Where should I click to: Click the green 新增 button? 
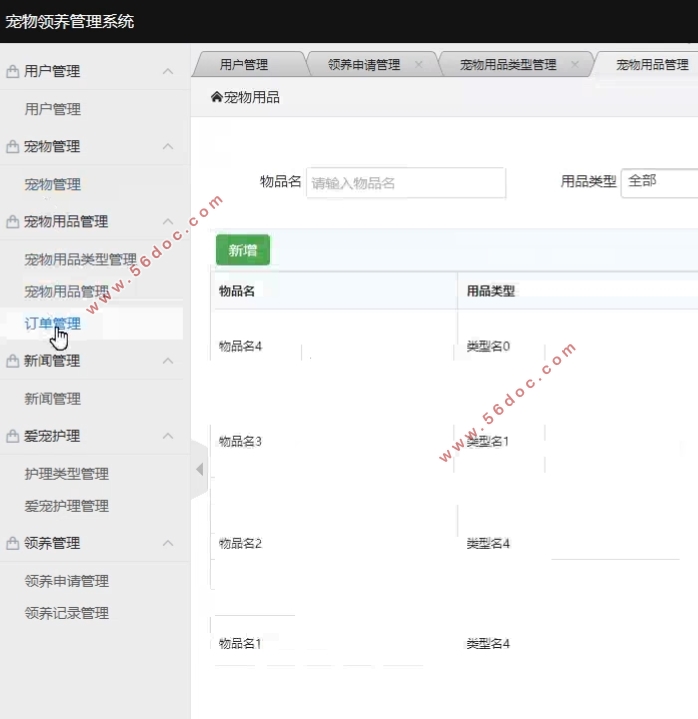pos(242,251)
